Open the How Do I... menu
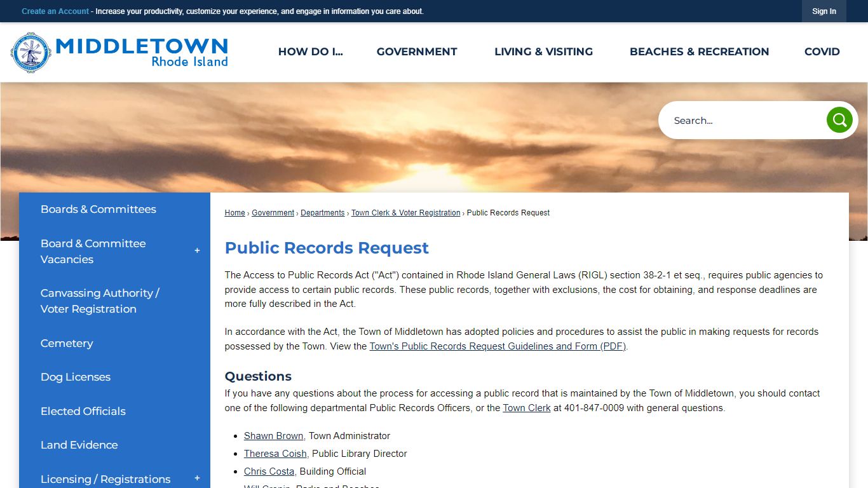The width and height of the screenshot is (868, 488). tap(310, 52)
